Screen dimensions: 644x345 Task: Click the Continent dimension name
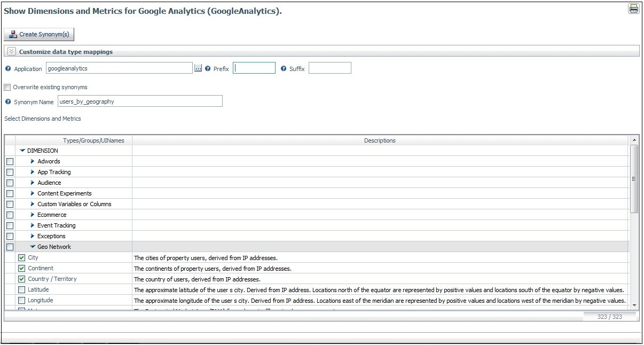pyautogui.click(x=41, y=268)
